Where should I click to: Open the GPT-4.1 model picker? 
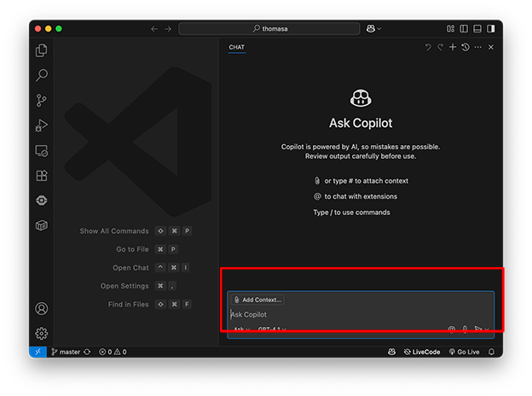coord(272,329)
